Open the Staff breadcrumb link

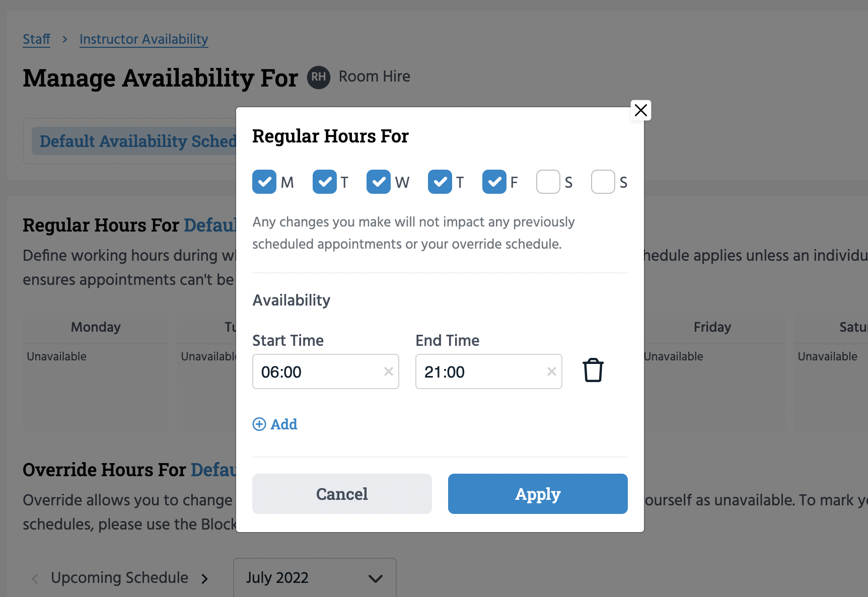[x=36, y=39]
